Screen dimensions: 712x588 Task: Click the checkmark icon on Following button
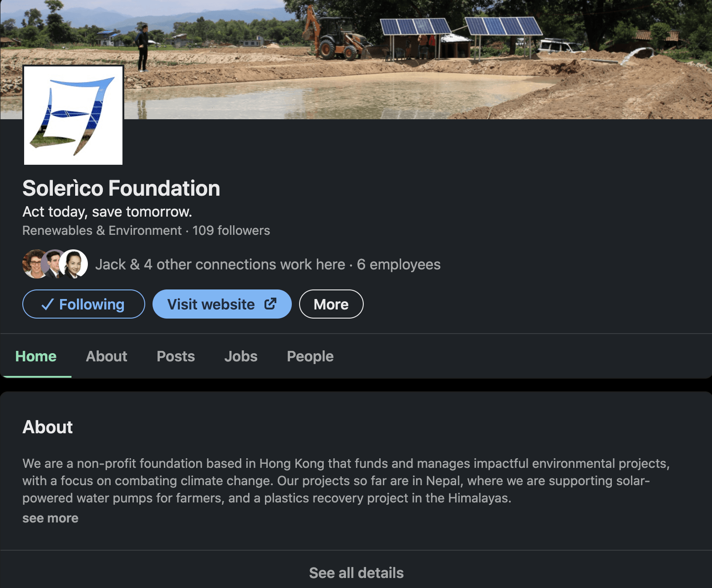click(x=48, y=304)
